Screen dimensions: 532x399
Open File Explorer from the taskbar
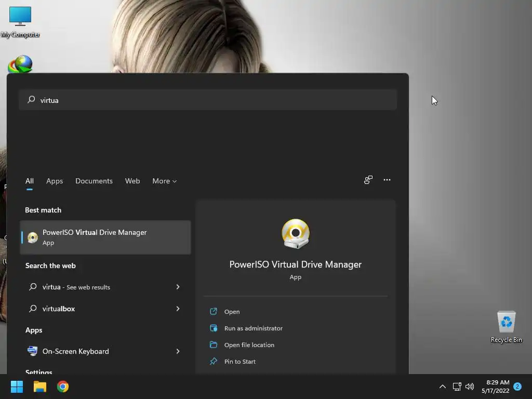tap(39, 387)
